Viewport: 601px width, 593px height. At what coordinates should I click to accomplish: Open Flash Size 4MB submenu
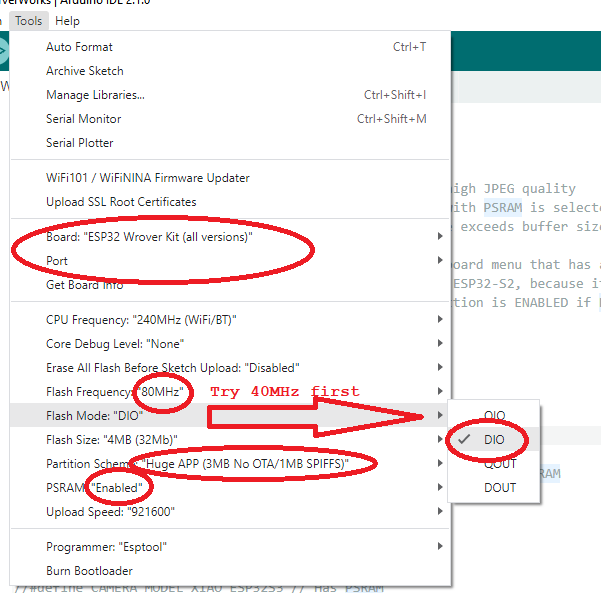tap(230, 440)
